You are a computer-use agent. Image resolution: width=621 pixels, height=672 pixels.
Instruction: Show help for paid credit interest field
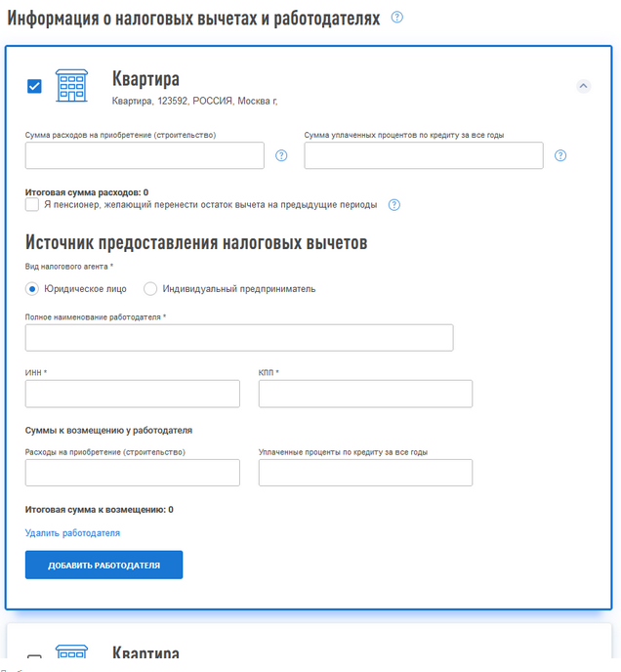pos(560,155)
